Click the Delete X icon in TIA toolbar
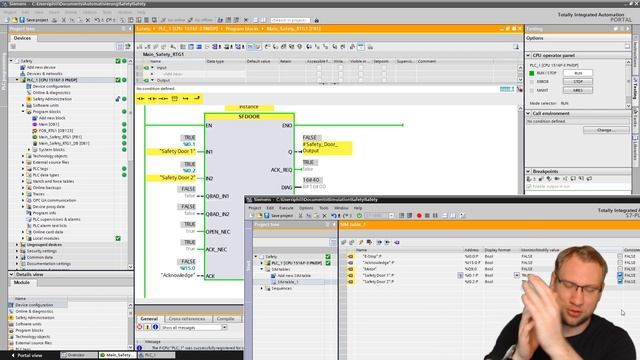 click(88, 20)
